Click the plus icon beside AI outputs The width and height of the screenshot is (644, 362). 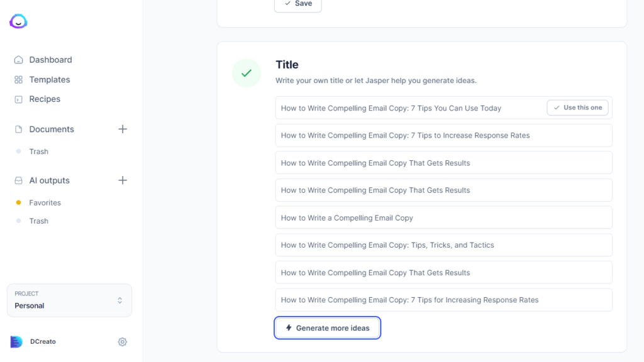[123, 180]
